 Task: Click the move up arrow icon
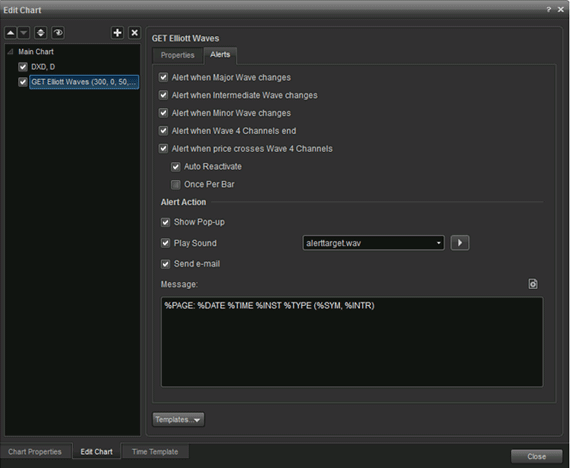[x=11, y=33]
